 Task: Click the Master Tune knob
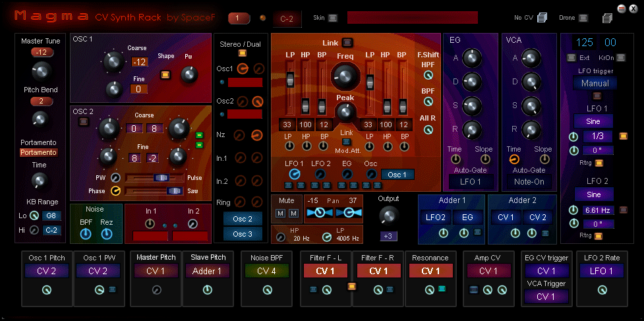tap(41, 71)
